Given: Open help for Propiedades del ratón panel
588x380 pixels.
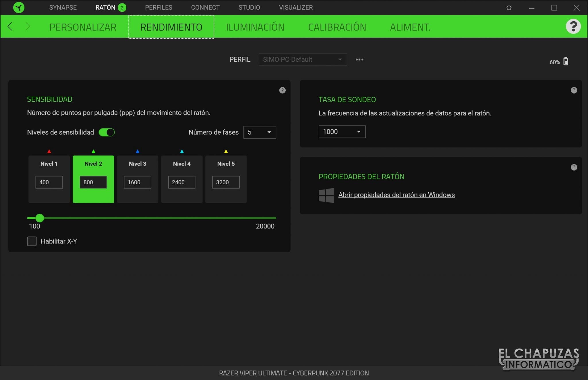Looking at the screenshot, I should click(x=574, y=167).
